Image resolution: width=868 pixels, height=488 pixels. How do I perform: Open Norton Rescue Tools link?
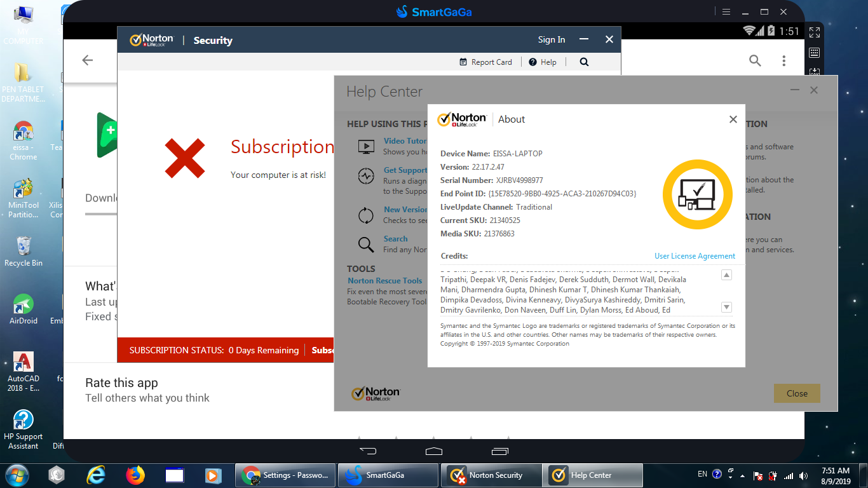(385, 281)
